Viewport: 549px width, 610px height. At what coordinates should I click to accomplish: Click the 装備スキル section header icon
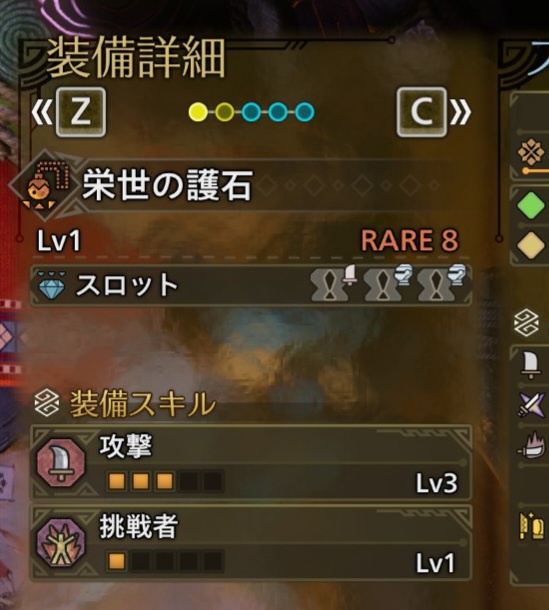tap(47, 403)
